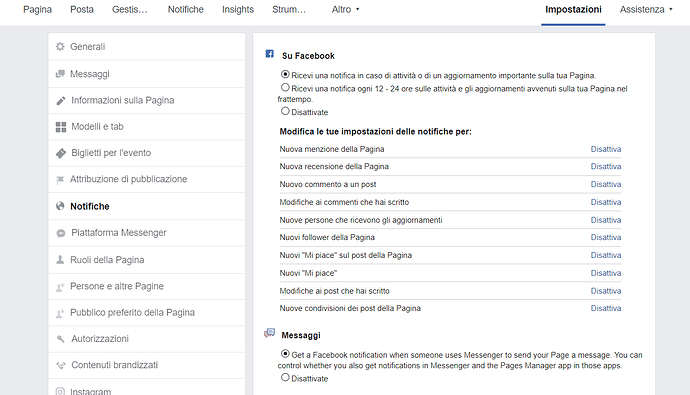Disattiva Modifiche ai commenti che hai scritto
This screenshot has width=690, height=395.
tap(606, 202)
